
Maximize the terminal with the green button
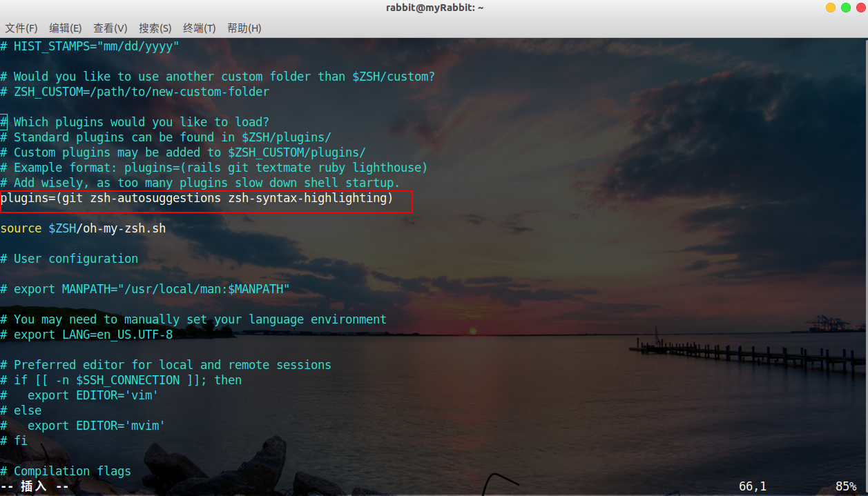(845, 8)
